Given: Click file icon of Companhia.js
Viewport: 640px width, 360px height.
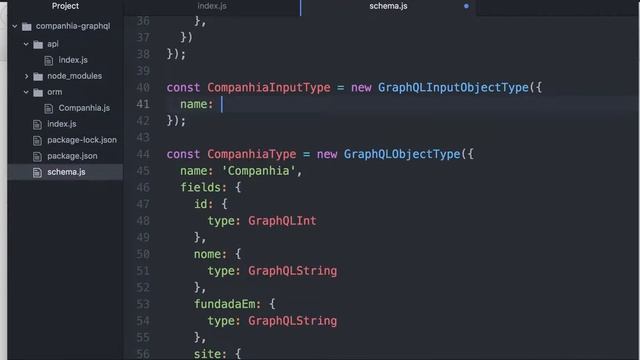Looking at the screenshot, I should pyautogui.click(x=49, y=109).
